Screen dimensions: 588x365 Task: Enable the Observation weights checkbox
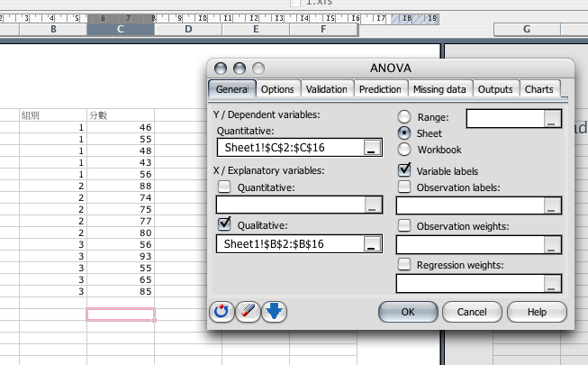[x=404, y=225]
